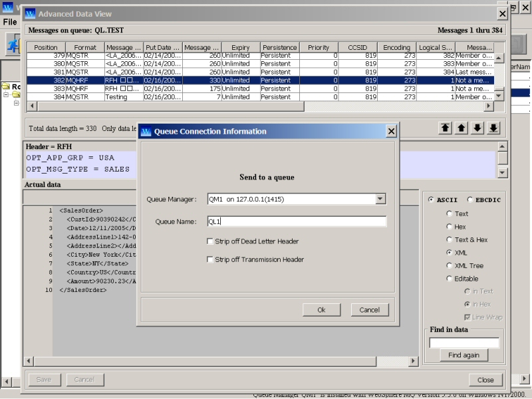Jump to first message arrow icon
The width and height of the screenshot is (532, 399).
(x=445, y=128)
